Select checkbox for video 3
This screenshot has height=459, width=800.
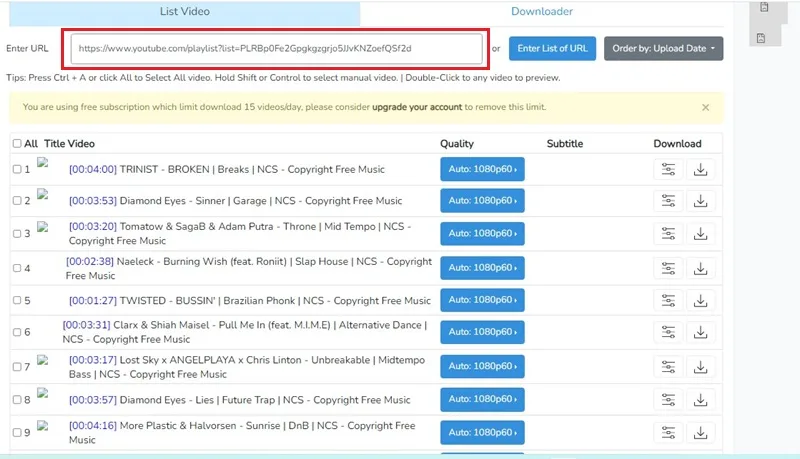pos(17,234)
